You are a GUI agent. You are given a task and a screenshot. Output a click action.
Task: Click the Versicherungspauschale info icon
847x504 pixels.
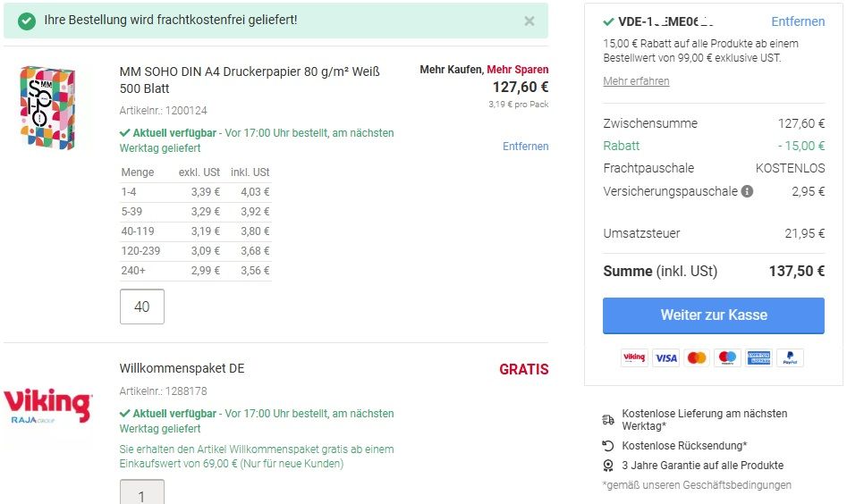coord(747,191)
